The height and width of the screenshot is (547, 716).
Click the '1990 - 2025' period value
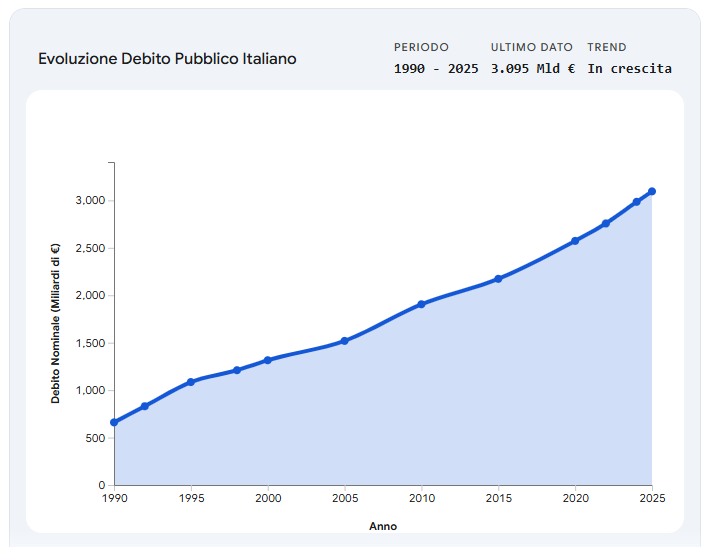coord(436,69)
